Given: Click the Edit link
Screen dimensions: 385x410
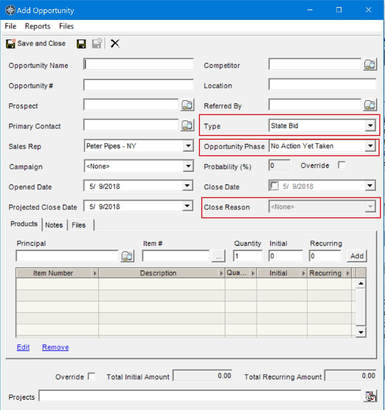Looking at the screenshot, I should tap(23, 347).
